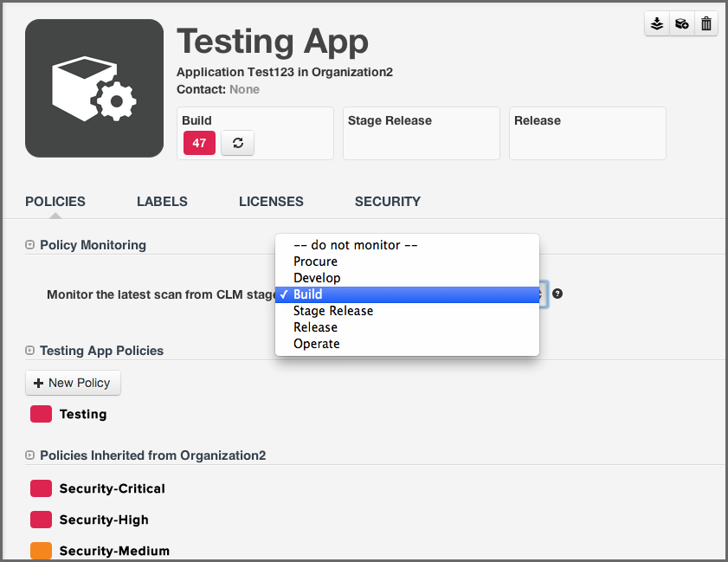The image size is (728, 562).
Task: Switch to the LABELS tab
Action: [x=162, y=201]
